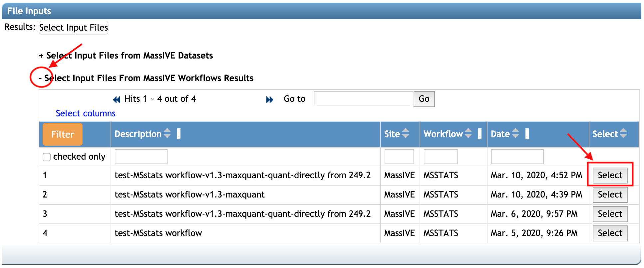Image resolution: width=644 pixels, height=268 pixels.
Task: Select the first row workflow dated 4:52 PM
Action: 610,175
